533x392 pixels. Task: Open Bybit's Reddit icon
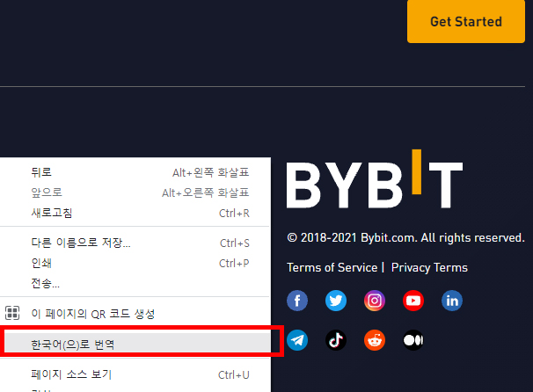[375, 340]
